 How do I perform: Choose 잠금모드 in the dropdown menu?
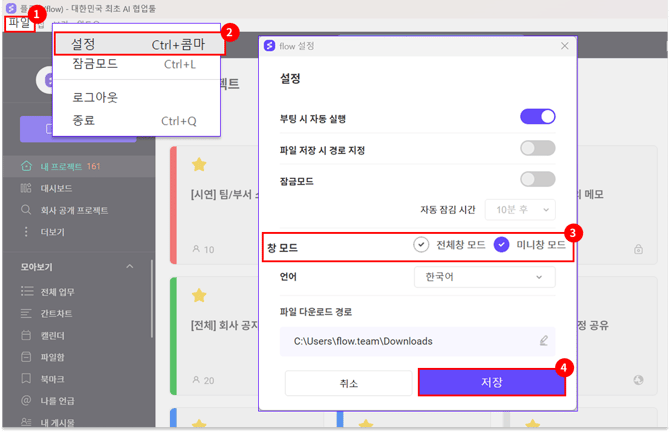[95, 64]
